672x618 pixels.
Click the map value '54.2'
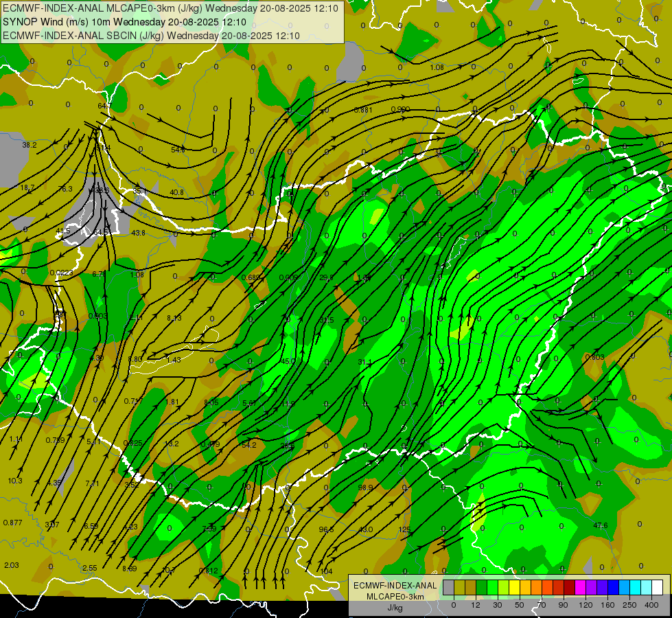(249, 445)
